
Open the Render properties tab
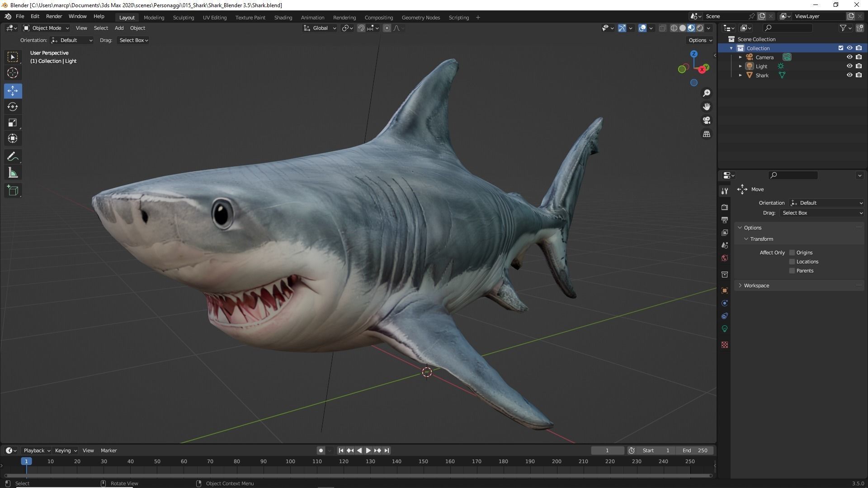pyautogui.click(x=725, y=207)
